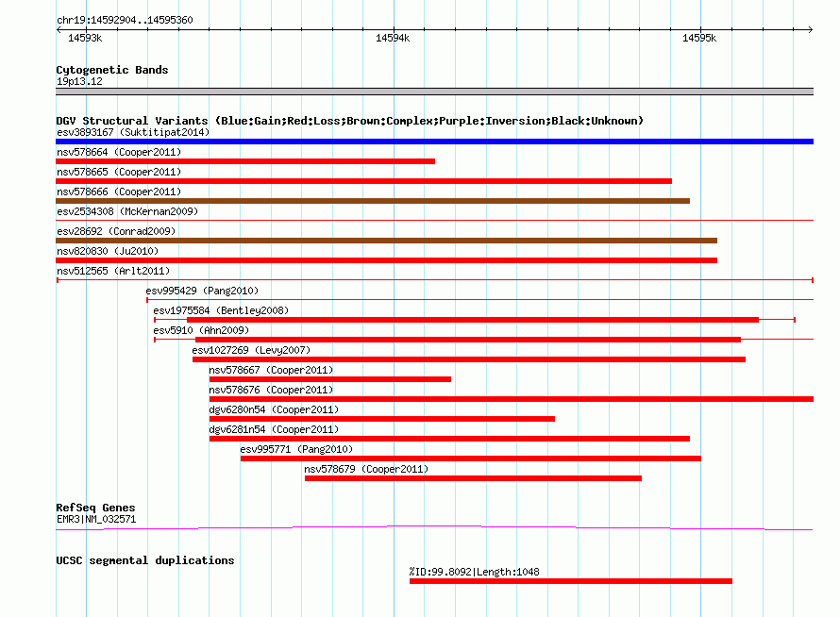
Task: Click the red esv5910 variant bar
Action: tap(468, 340)
